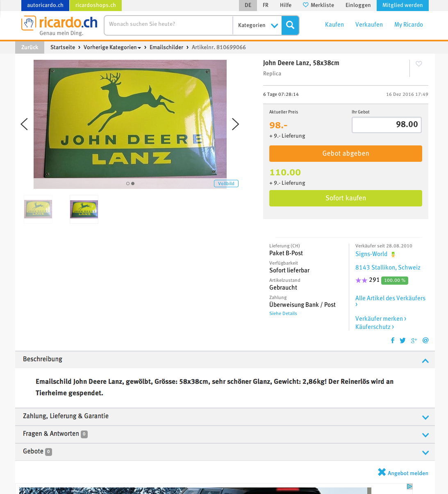Open the Verkaufen menu
448x494 pixels.
point(369,25)
